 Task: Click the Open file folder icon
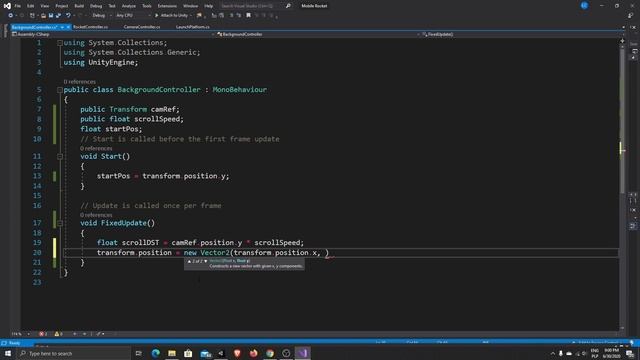click(43, 16)
